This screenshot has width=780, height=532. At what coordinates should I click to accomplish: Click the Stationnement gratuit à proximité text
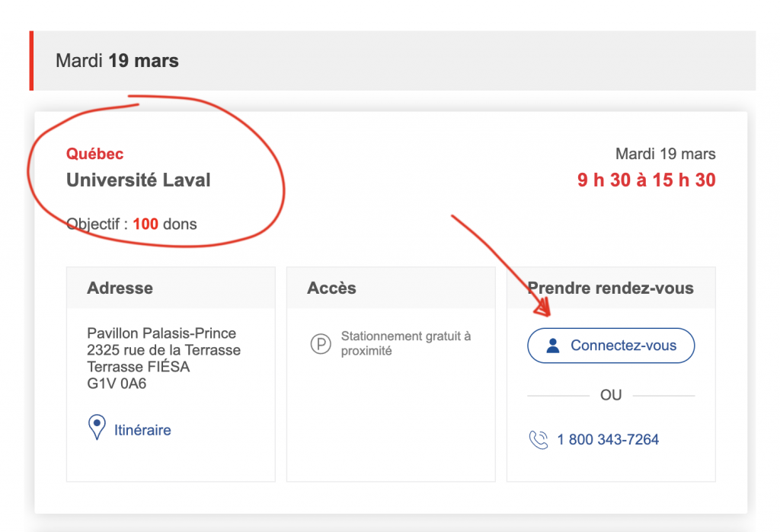[x=405, y=343]
